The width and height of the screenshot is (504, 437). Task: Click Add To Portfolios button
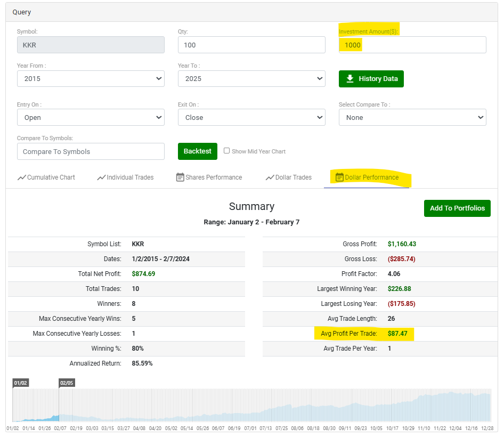point(457,208)
